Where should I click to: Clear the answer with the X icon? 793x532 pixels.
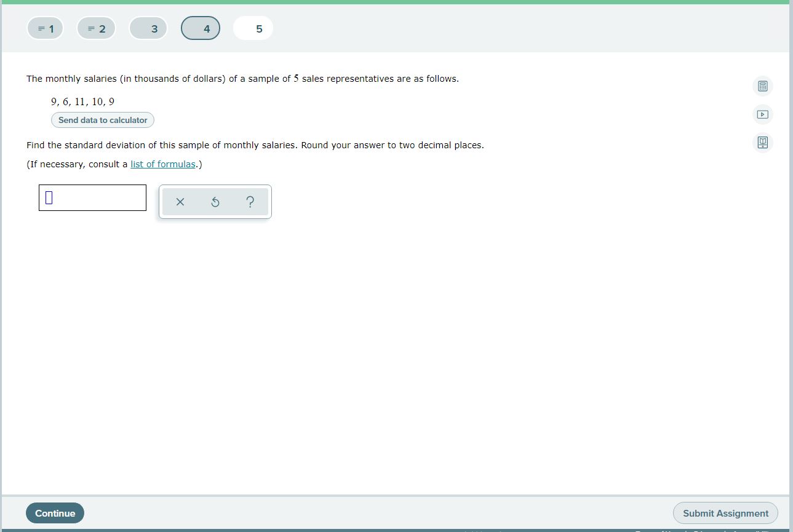point(180,202)
